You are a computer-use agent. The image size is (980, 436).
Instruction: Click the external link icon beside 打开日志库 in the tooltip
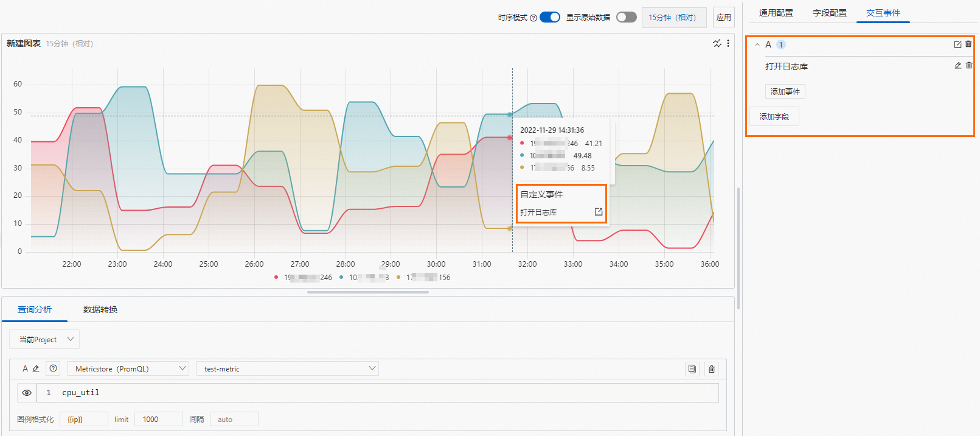599,212
